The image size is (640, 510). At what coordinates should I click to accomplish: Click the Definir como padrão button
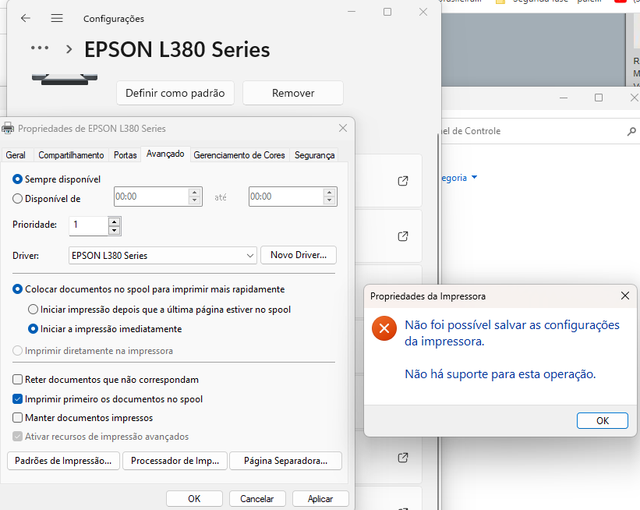(175, 93)
